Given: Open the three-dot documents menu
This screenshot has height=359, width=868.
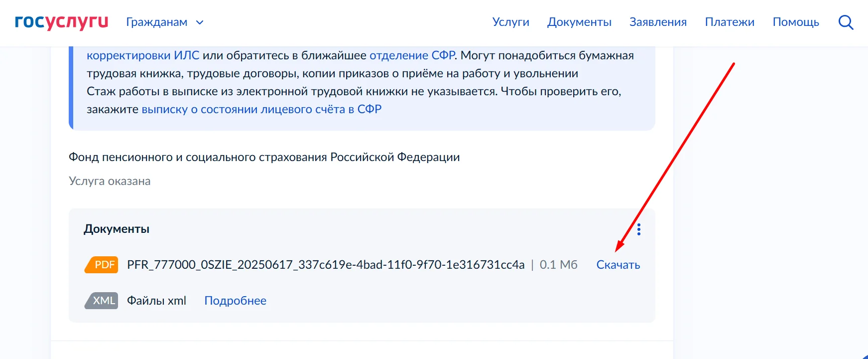Looking at the screenshot, I should (x=639, y=229).
